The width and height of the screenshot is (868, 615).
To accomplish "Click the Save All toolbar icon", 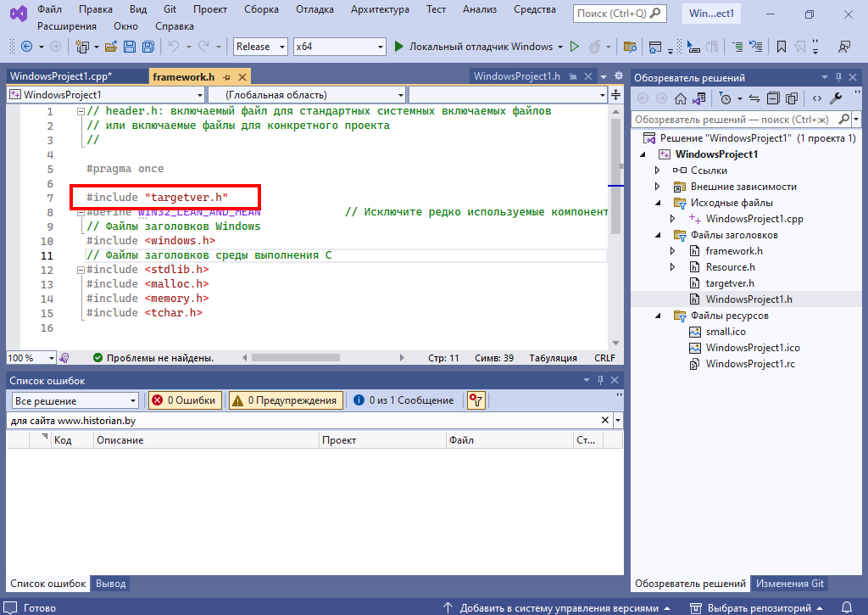I will [x=148, y=47].
